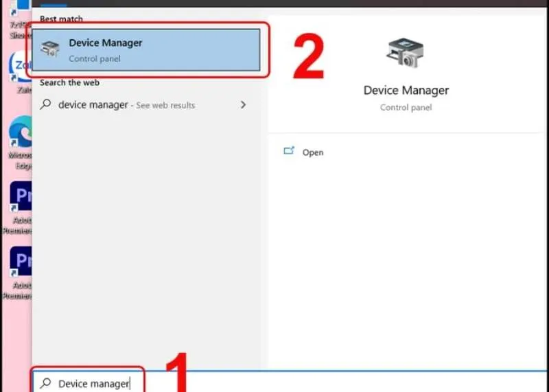This screenshot has width=549, height=392.
Task: Click the Open icon beside the Open label
Action: 289,151
